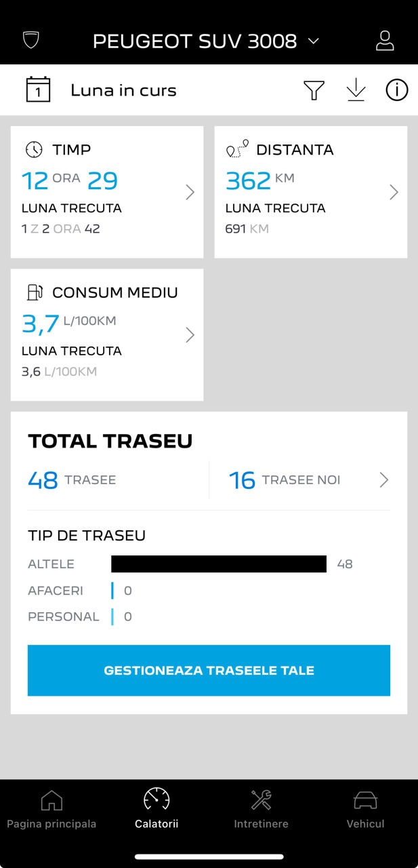This screenshot has height=868, width=418.
Task: Tap the filter funnel icon
Action: pyautogui.click(x=314, y=90)
